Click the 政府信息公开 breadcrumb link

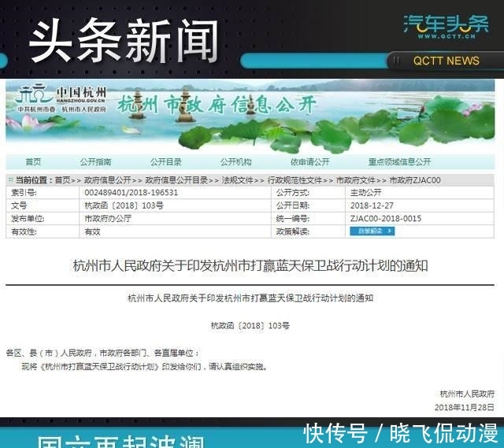click(x=108, y=180)
